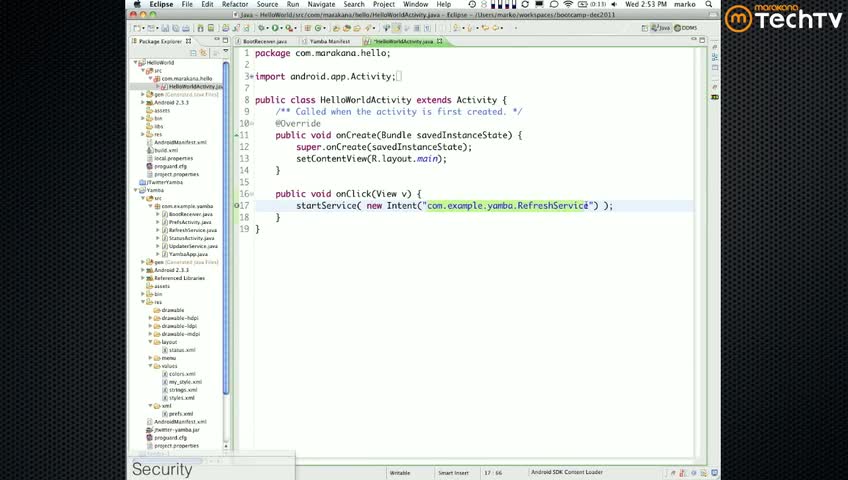Open the Source menu
848x480 pixels.
(x=267, y=4)
